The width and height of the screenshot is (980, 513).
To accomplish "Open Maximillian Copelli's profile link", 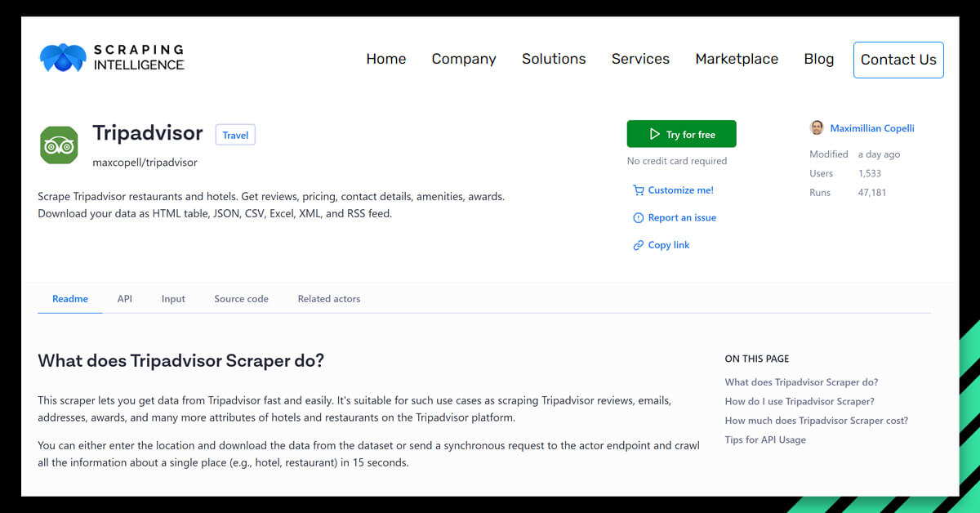I will click(x=872, y=128).
